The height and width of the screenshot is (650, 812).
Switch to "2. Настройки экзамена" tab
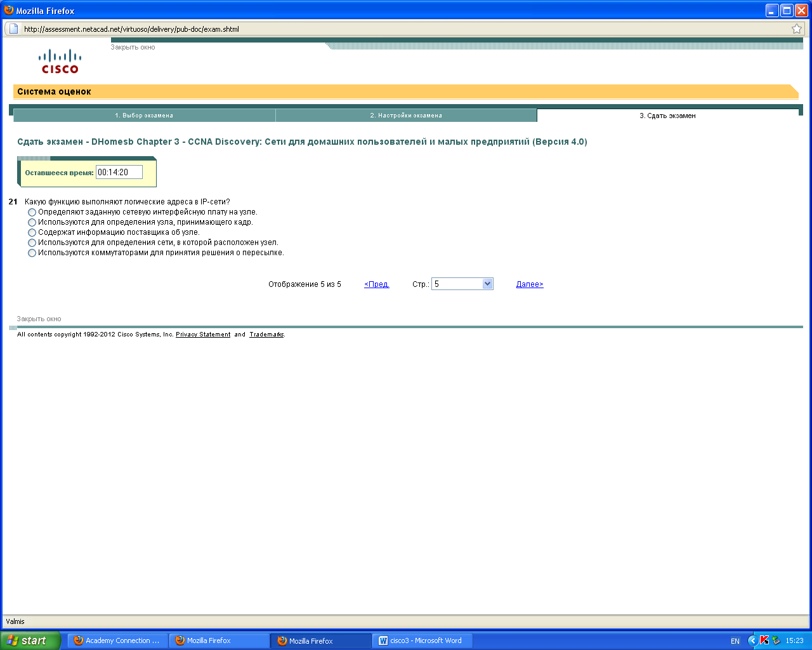406,116
